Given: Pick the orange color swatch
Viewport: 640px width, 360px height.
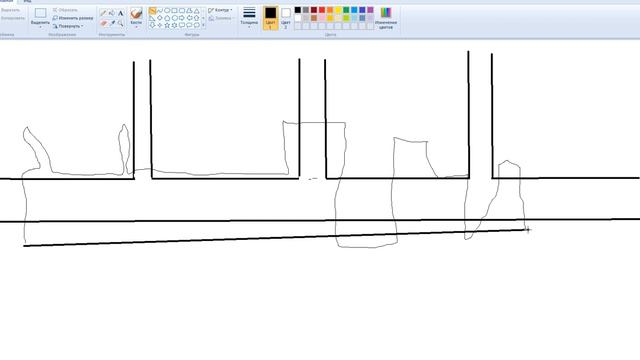Looking at the screenshot, I should point(330,10).
